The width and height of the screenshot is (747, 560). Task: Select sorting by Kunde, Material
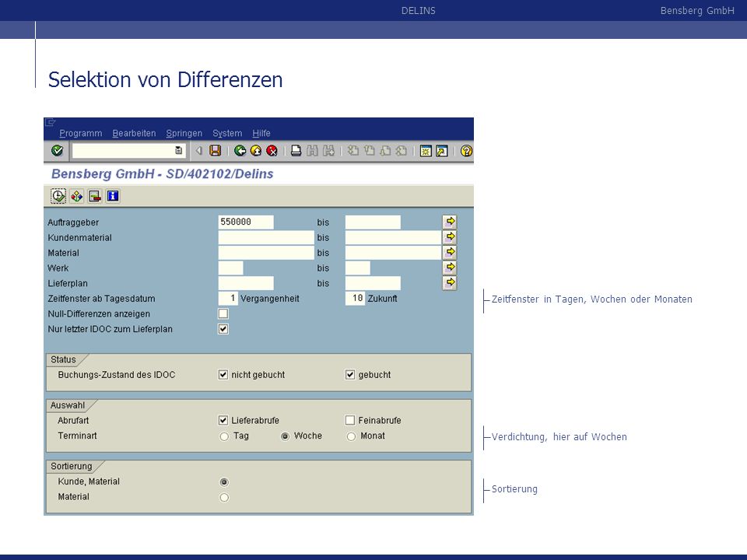pyautogui.click(x=224, y=482)
